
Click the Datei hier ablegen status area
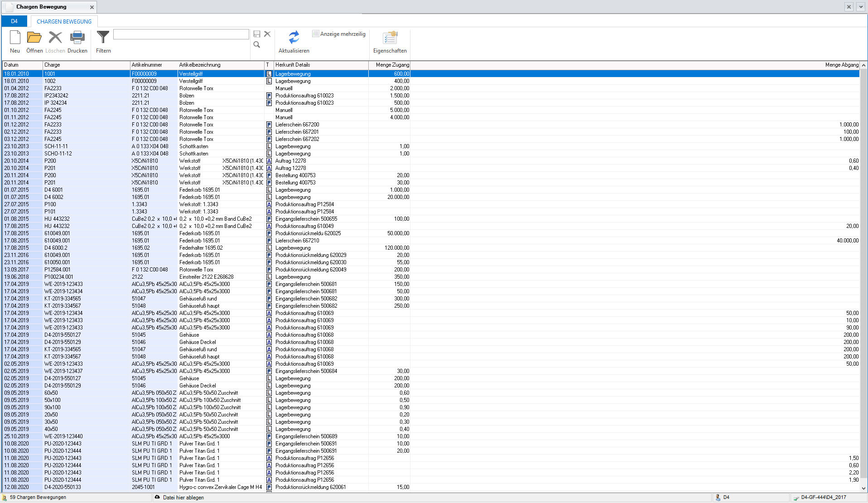coord(183,498)
